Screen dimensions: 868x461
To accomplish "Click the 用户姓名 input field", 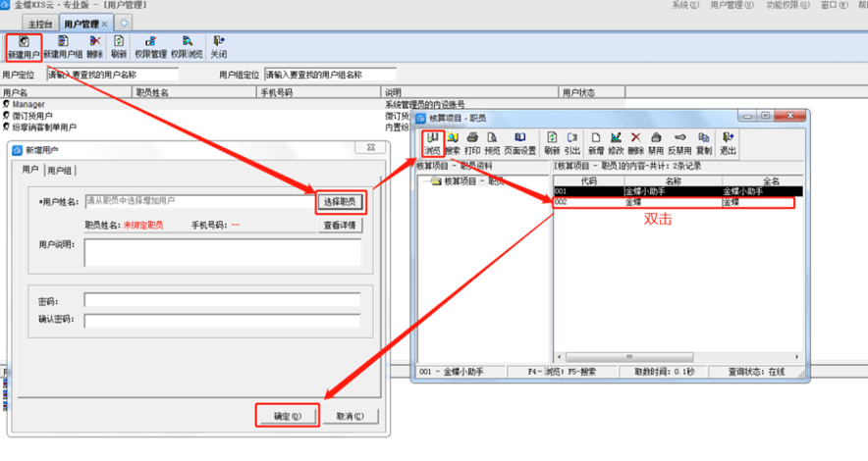I will pos(201,201).
